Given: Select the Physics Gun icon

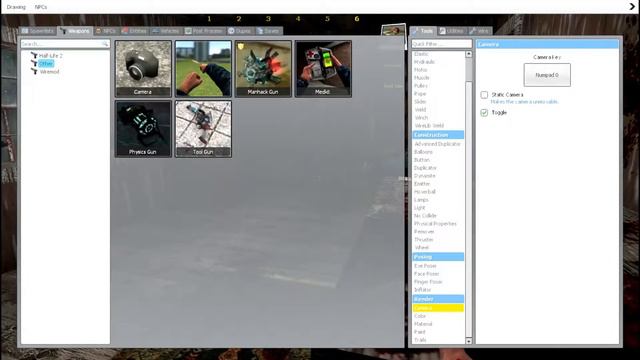Looking at the screenshot, I should click(143, 129).
